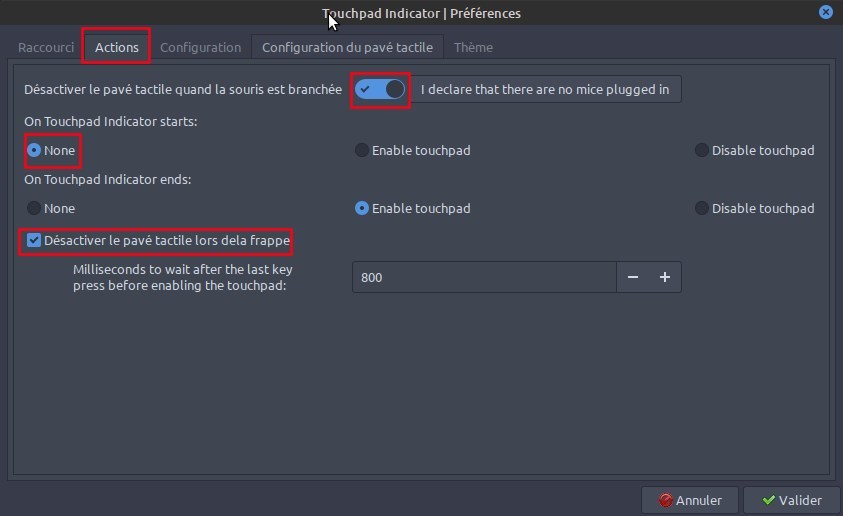Select Enable touchpad on Indicator starts
The width and height of the screenshot is (843, 516).
pos(413,150)
